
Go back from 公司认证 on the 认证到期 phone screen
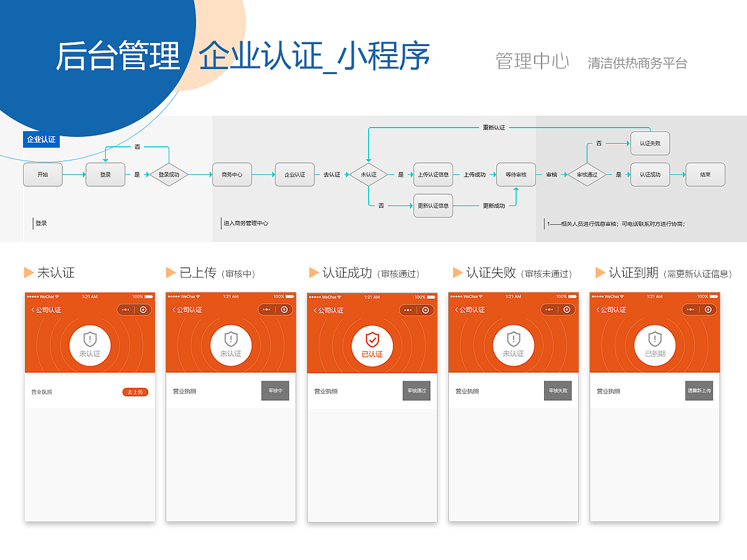(598, 310)
